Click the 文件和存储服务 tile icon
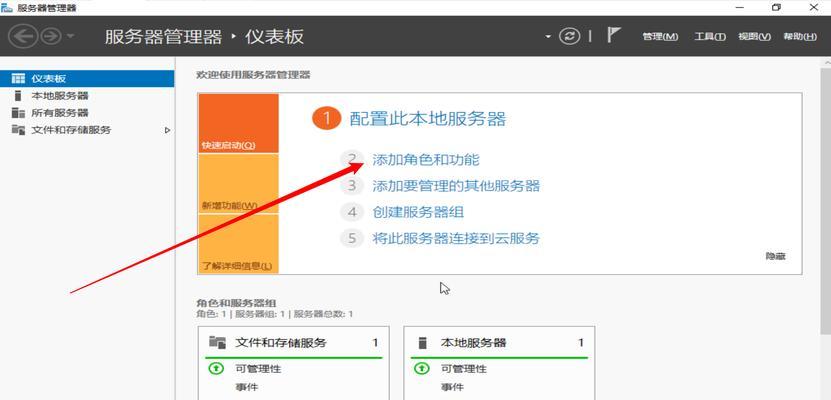831x400 pixels. tap(217, 342)
